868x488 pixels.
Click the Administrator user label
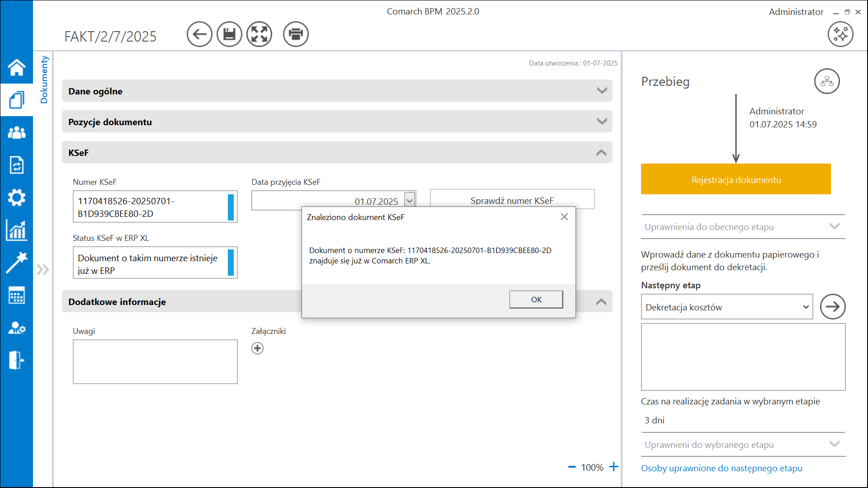[x=796, y=12]
